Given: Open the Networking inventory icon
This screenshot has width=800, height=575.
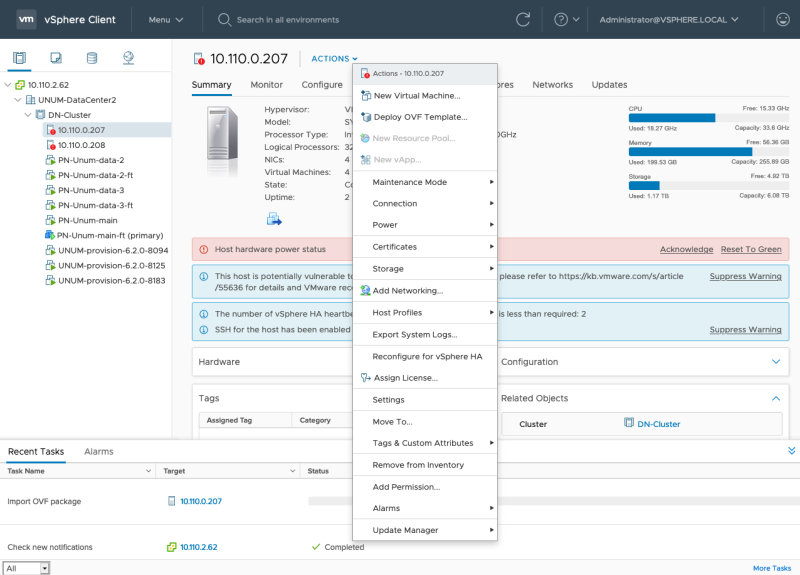Looking at the screenshot, I should pos(129,58).
